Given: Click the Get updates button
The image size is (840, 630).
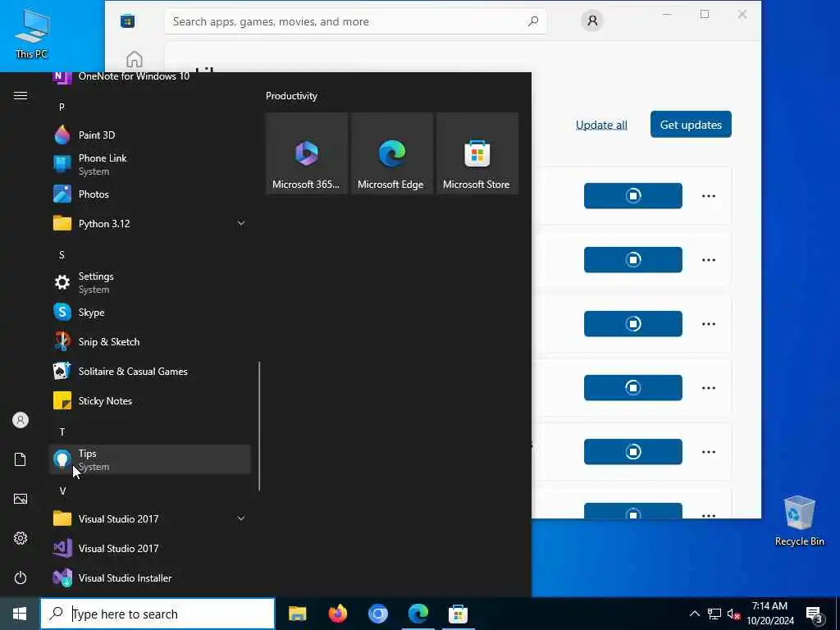Looking at the screenshot, I should [x=691, y=125].
